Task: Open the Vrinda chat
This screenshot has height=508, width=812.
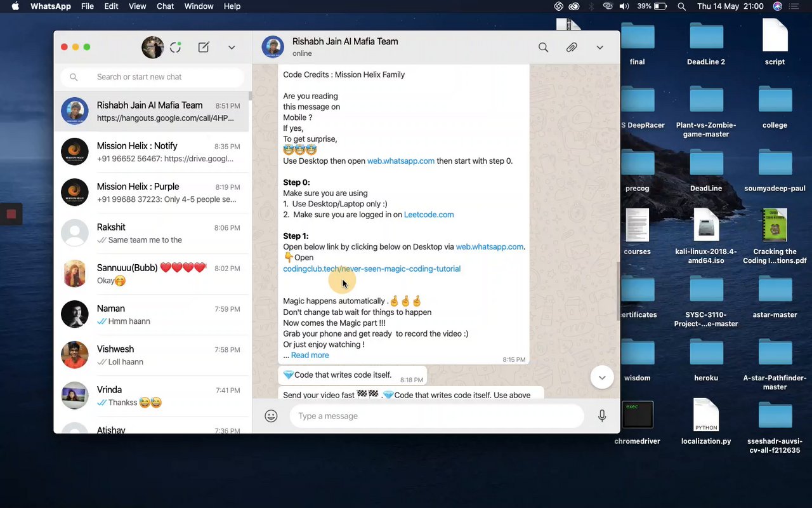Action: point(152,396)
